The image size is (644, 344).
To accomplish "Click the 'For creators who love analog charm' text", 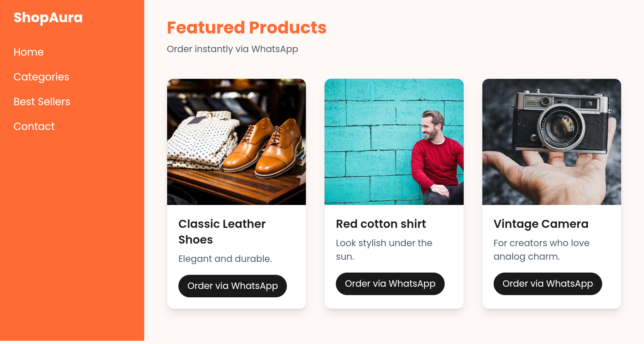I will click(x=541, y=250).
